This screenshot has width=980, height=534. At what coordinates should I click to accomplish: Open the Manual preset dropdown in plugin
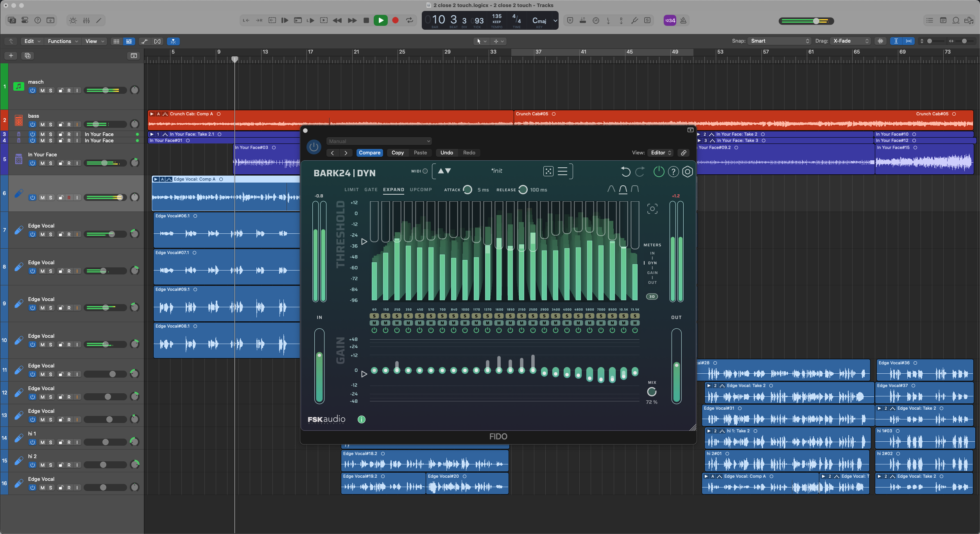[x=378, y=141]
